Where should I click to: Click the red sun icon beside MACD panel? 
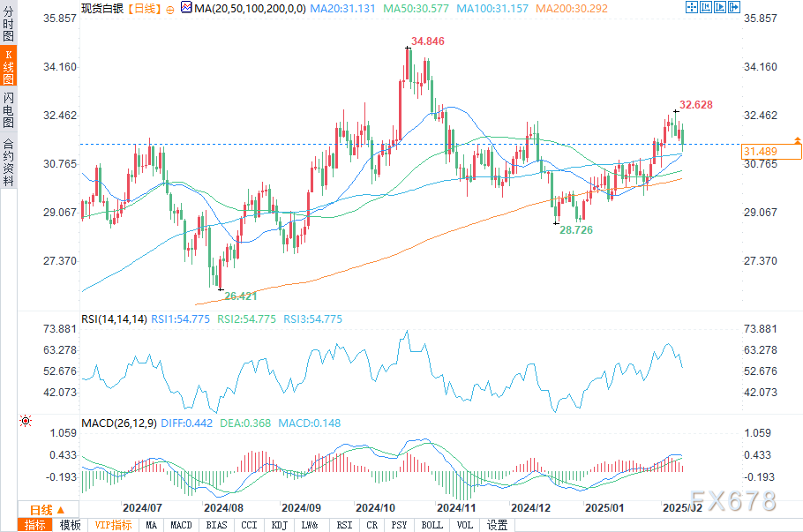tap(25, 423)
